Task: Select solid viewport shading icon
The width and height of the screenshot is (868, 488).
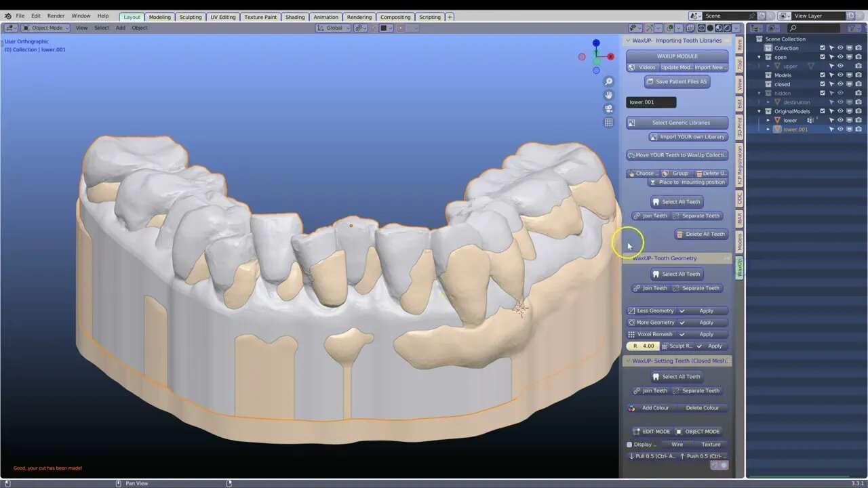Action: 710,28
